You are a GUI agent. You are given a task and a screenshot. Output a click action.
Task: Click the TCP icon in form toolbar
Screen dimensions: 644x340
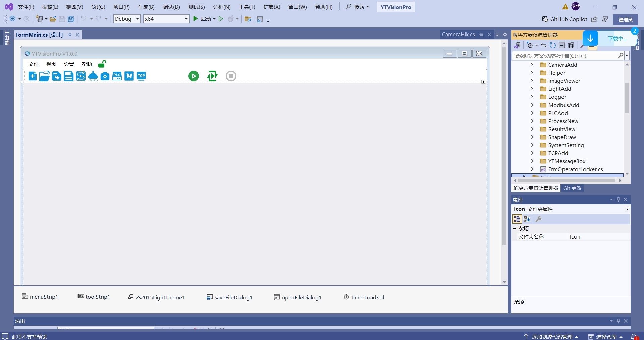[141, 76]
